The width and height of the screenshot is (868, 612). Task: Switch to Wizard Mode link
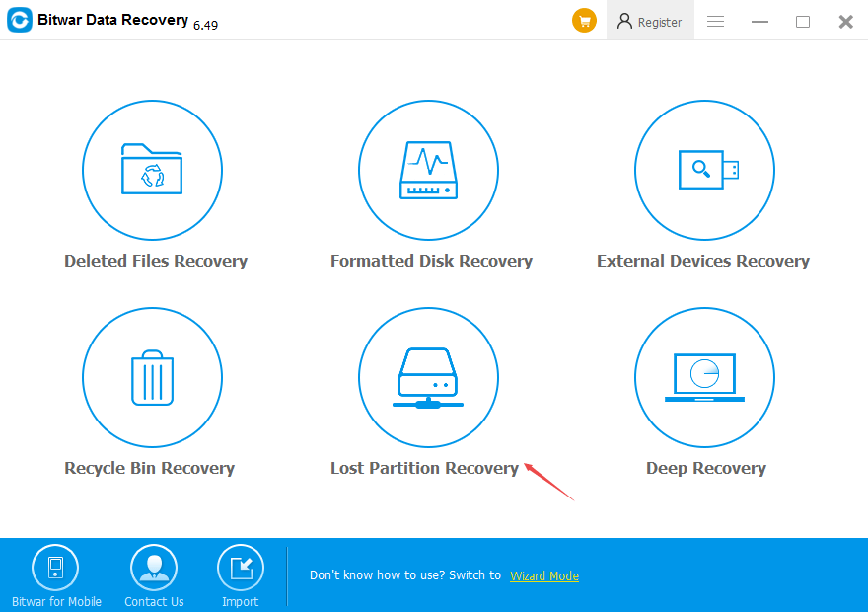[x=544, y=576]
